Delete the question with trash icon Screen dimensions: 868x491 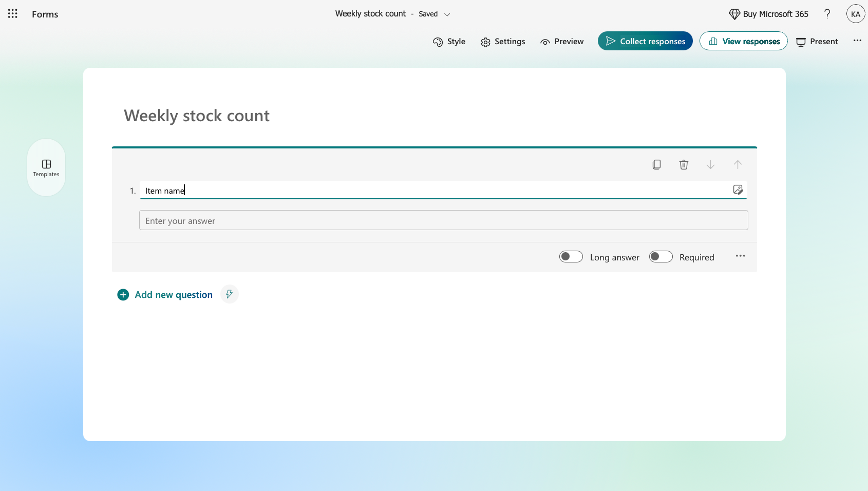(x=684, y=165)
